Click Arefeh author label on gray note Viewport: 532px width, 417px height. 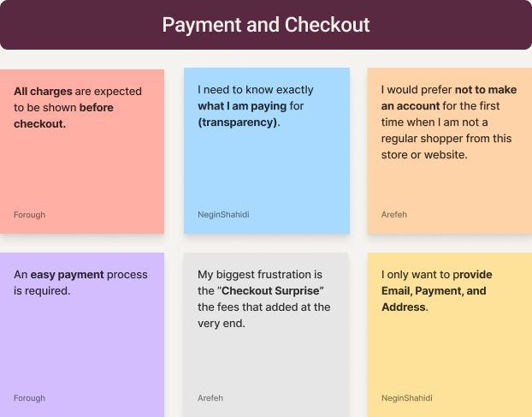point(210,398)
